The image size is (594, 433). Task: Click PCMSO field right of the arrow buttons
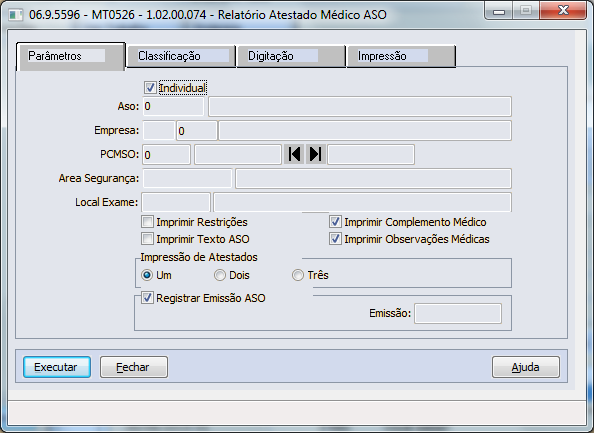coord(371,155)
